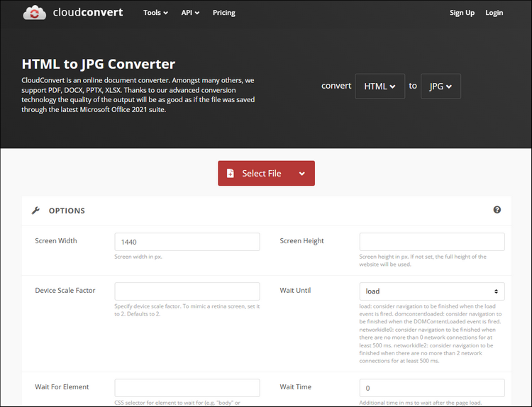This screenshot has height=407, width=532.
Task: Click the Wait For Element label
Action: 62,387
